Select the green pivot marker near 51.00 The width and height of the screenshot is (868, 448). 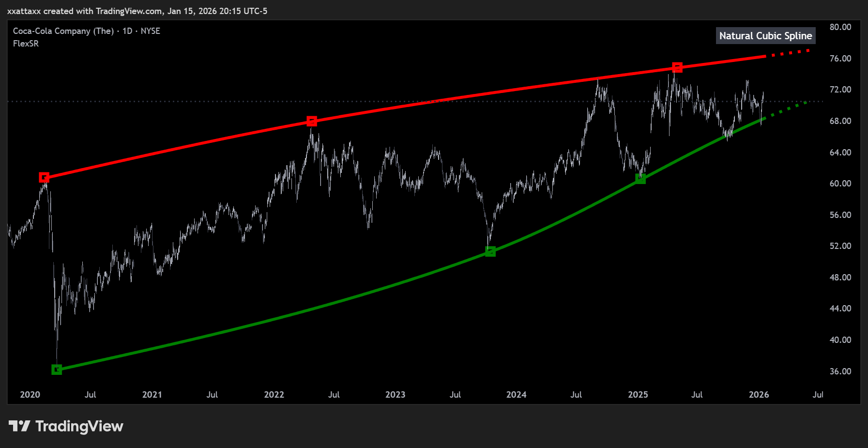[x=490, y=251]
